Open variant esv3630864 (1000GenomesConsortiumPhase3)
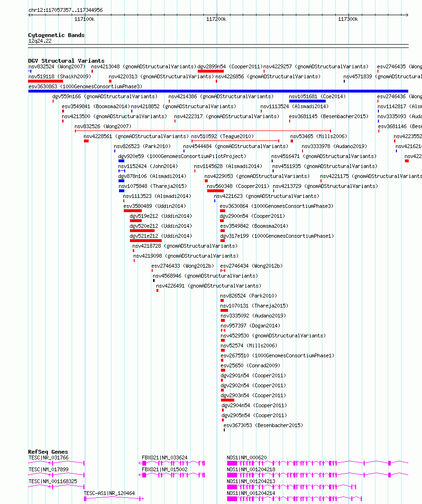 pos(276,206)
